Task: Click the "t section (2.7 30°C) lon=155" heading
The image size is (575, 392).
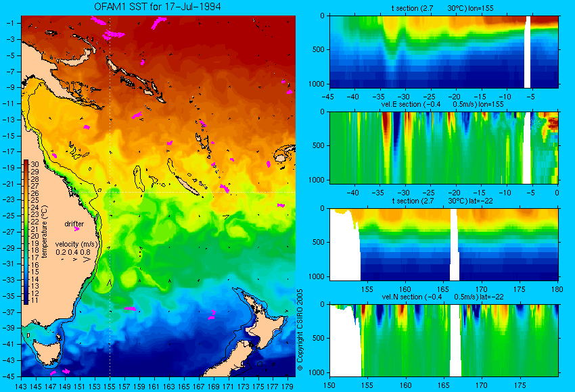Action: click(442, 8)
